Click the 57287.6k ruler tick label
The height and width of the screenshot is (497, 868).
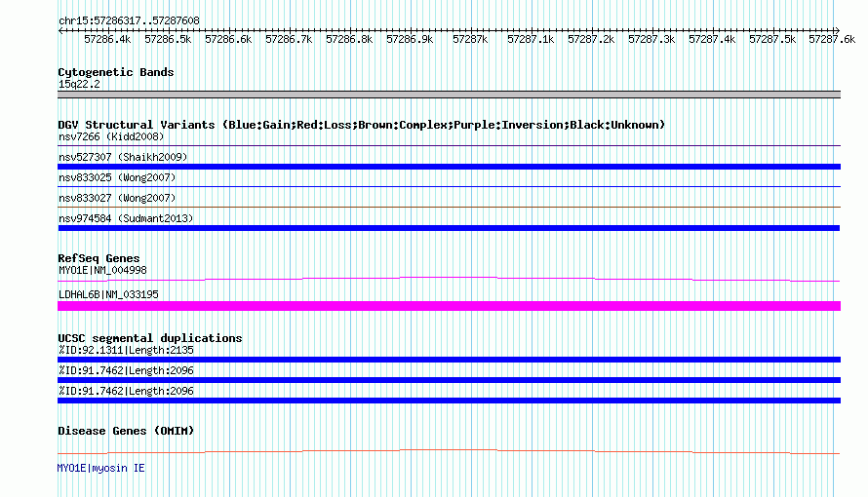(x=832, y=39)
